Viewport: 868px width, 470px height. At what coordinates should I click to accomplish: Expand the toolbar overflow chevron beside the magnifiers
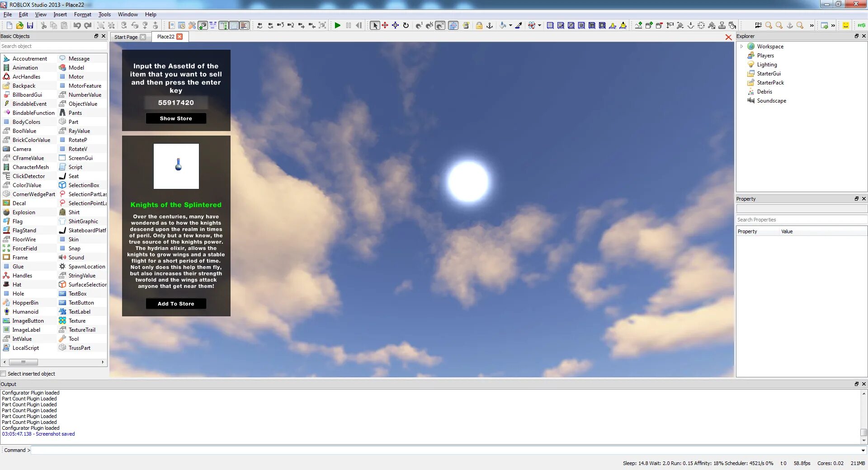pos(811,26)
